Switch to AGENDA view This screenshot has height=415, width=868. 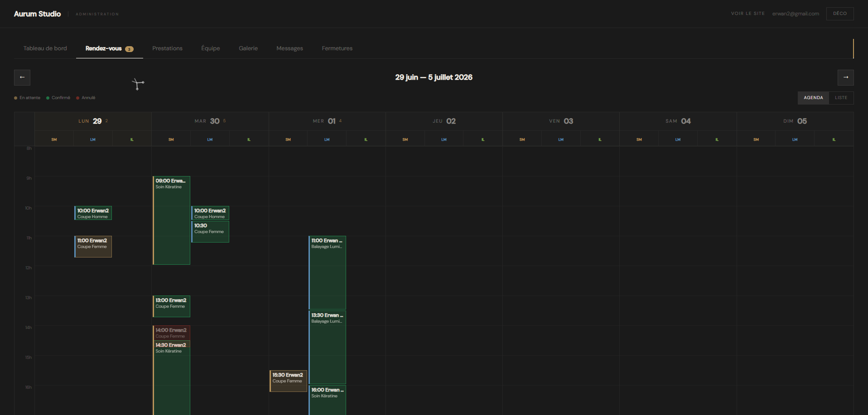click(813, 98)
